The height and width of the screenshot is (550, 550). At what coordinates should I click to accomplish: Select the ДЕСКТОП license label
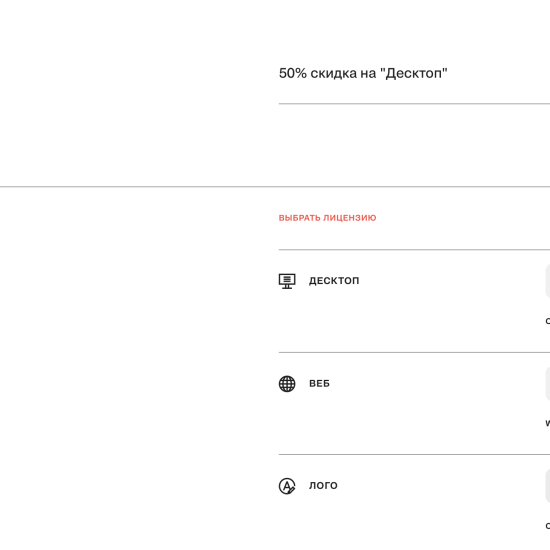334,281
